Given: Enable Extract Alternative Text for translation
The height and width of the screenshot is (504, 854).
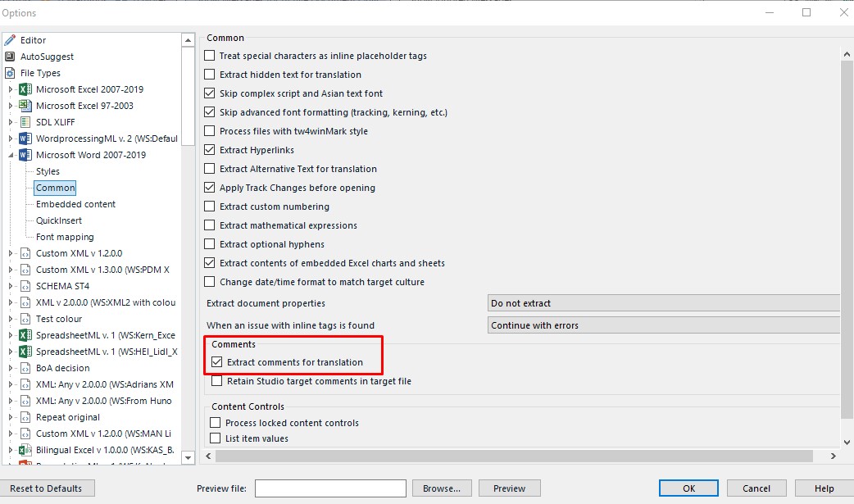Looking at the screenshot, I should [210, 168].
